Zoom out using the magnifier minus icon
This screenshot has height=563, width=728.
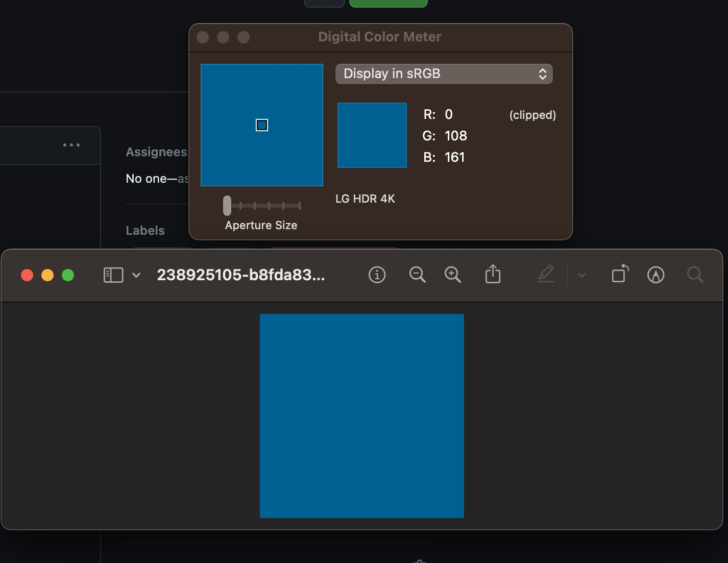pyautogui.click(x=417, y=275)
